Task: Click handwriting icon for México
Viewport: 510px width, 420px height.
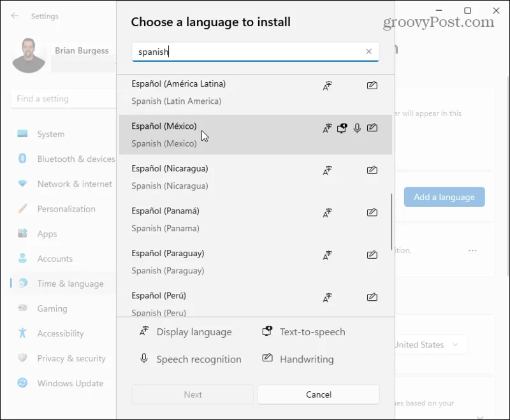Action: pyautogui.click(x=372, y=127)
